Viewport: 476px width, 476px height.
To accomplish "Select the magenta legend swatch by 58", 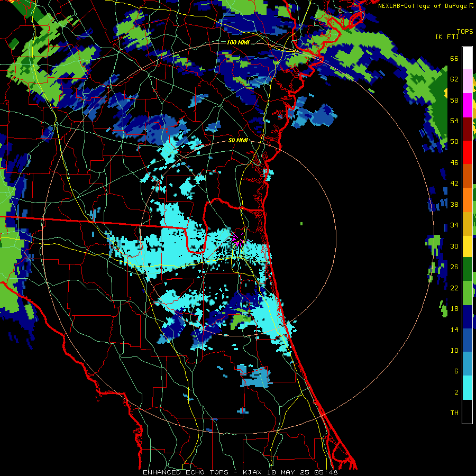I will point(467,105).
